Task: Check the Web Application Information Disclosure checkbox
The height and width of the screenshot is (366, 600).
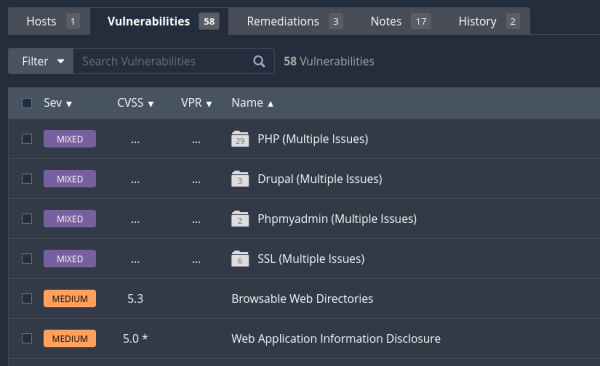Action: [27, 338]
